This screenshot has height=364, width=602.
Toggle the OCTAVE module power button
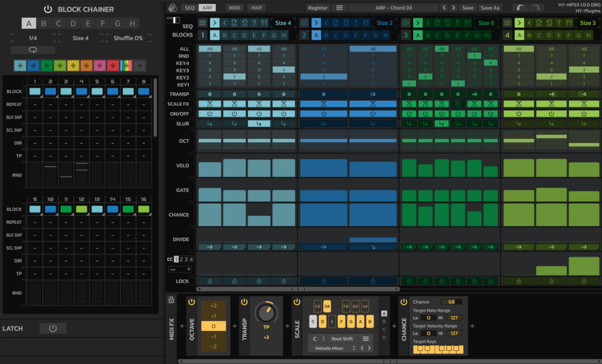click(x=193, y=301)
